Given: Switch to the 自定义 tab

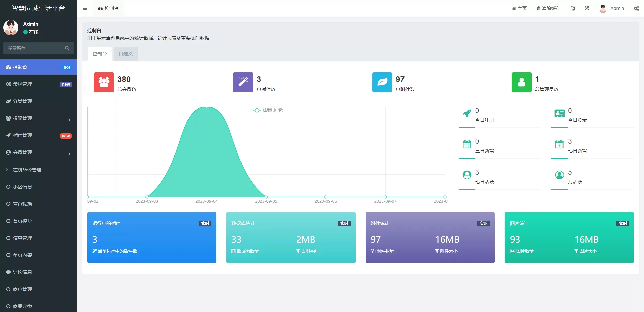Looking at the screenshot, I should click(x=125, y=54).
